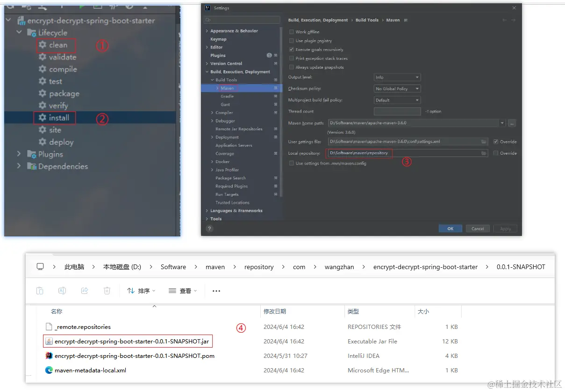Uncheck Execute goals recursively
The image size is (565, 392).
(292, 50)
